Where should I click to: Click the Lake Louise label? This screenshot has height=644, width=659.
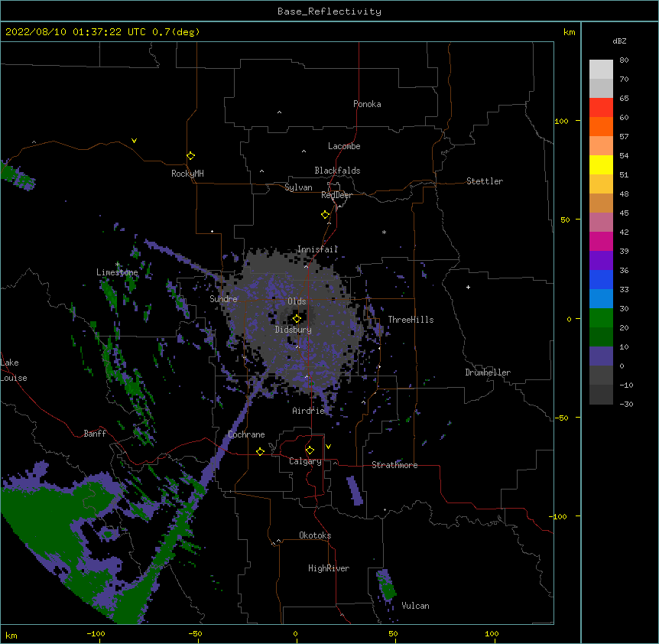14,370
